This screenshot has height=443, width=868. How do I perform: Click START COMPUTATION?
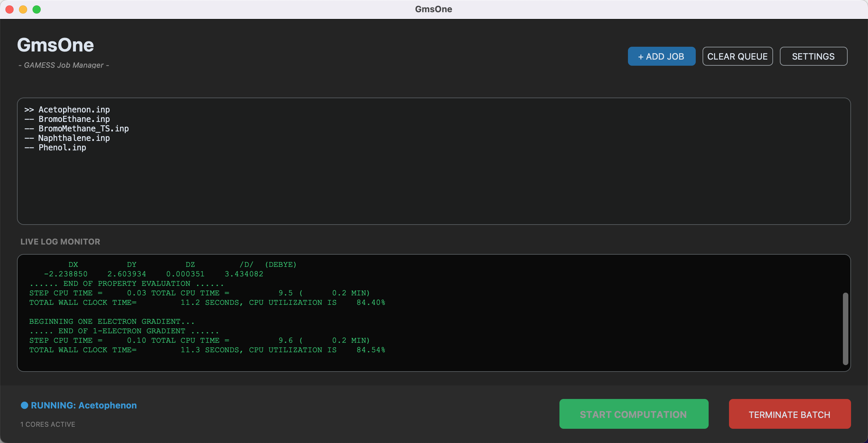[633, 414]
